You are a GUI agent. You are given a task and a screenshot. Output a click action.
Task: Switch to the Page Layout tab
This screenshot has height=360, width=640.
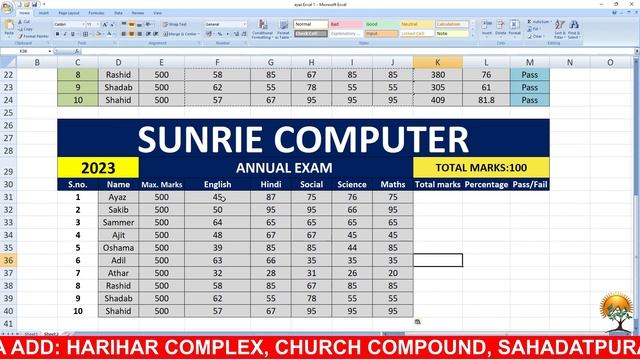69,13
